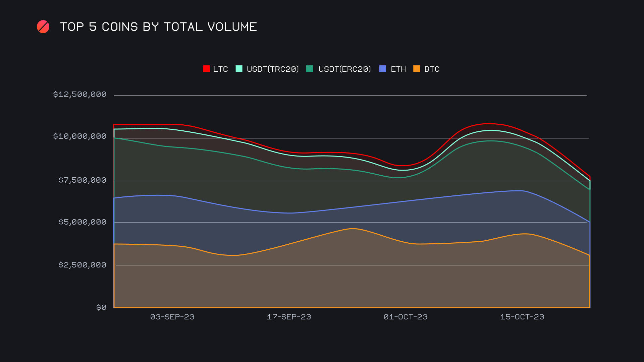This screenshot has width=644, height=362.
Task: Click the red slashed-circle logo icon
Action: click(43, 27)
